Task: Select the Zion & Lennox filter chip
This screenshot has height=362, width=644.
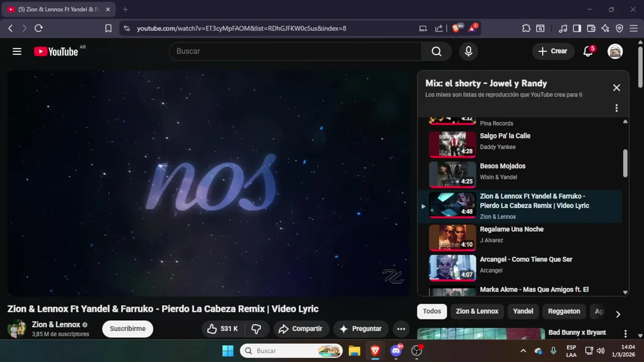Action: point(477,311)
